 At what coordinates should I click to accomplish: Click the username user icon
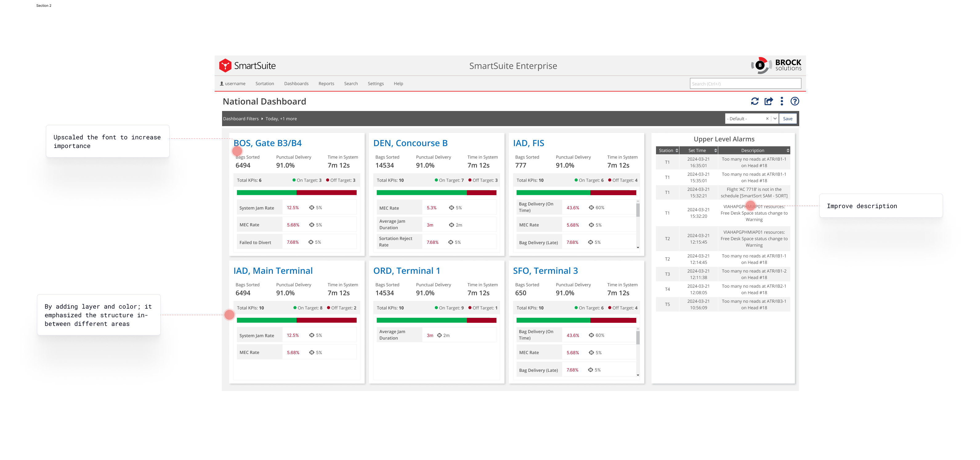point(222,84)
